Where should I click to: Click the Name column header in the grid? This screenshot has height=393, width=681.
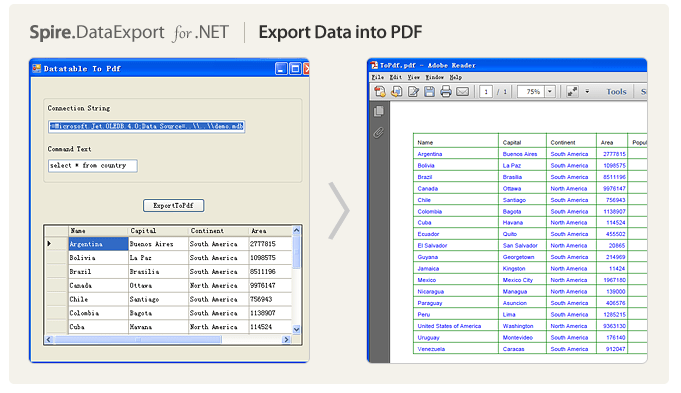click(x=98, y=231)
